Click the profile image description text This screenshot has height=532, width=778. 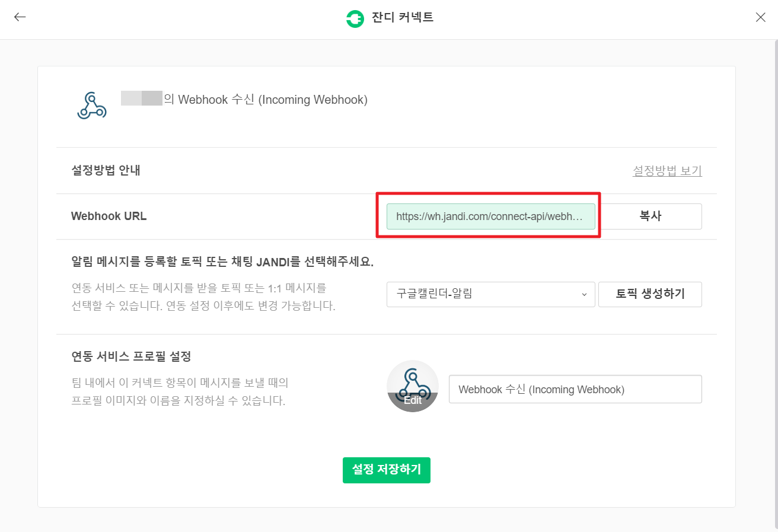[179, 391]
